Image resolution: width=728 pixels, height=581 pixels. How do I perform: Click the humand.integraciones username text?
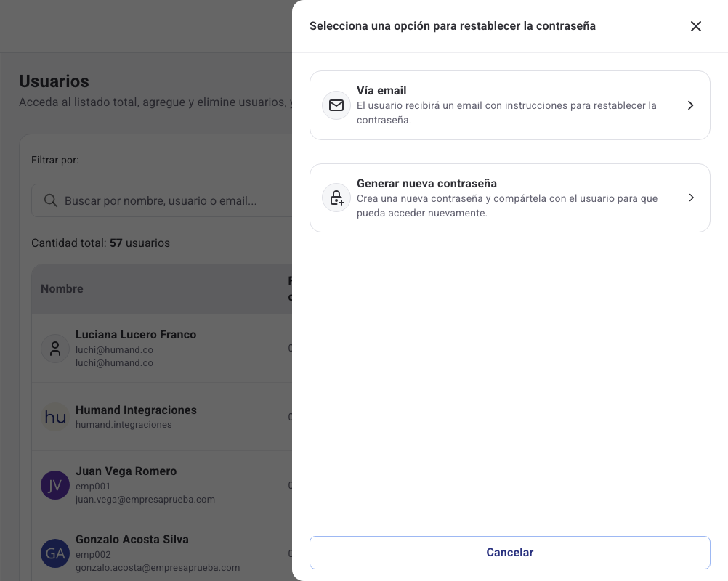pos(124,425)
